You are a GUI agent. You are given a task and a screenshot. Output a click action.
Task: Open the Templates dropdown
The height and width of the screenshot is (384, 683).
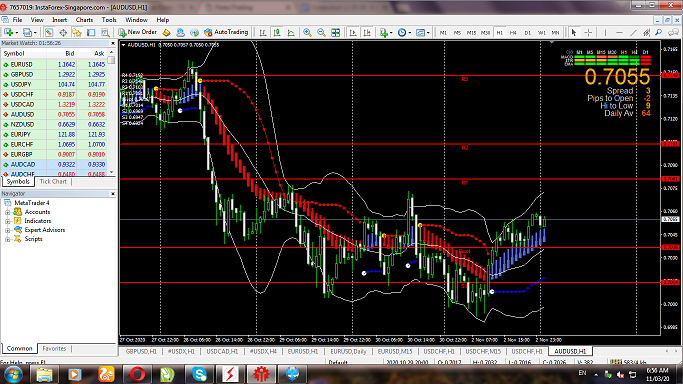pos(423,33)
